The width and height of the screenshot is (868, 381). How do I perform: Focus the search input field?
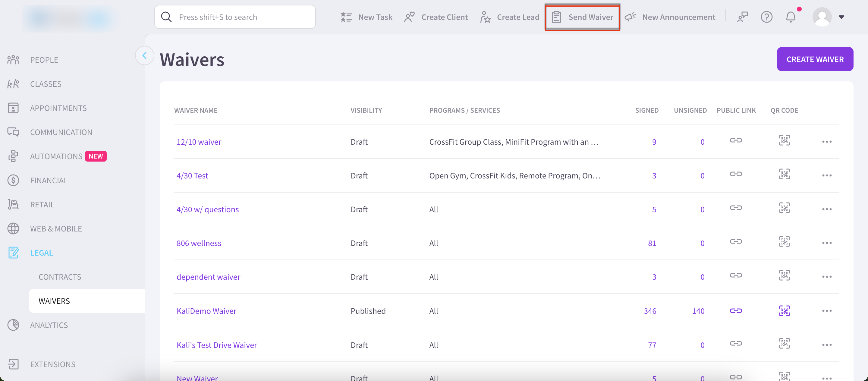click(235, 17)
